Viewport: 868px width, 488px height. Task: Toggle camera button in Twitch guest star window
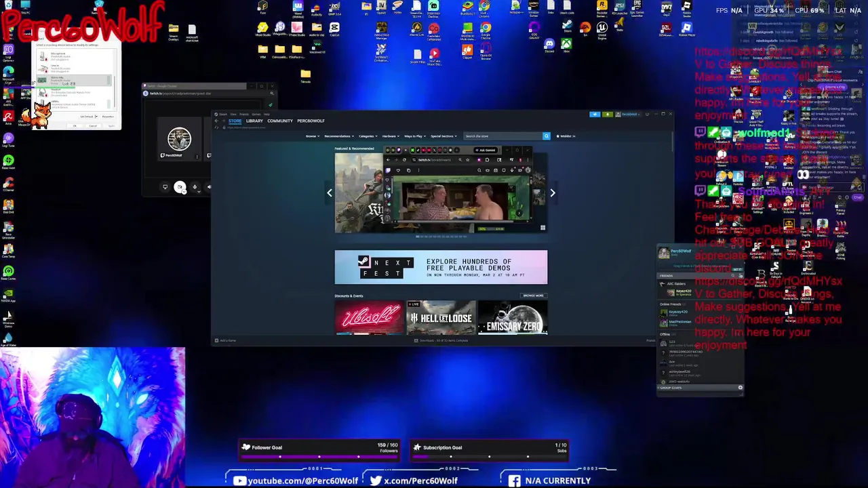coord(180,187)
